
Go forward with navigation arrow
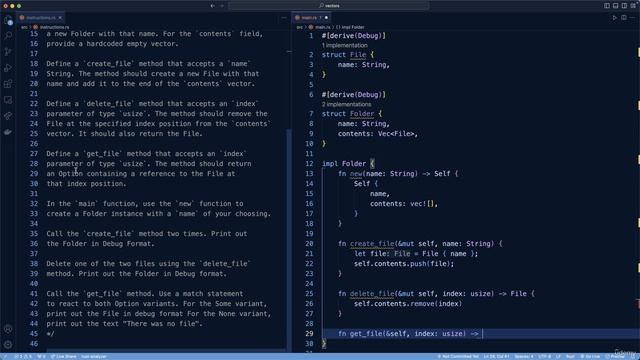(x=222, y=6)
